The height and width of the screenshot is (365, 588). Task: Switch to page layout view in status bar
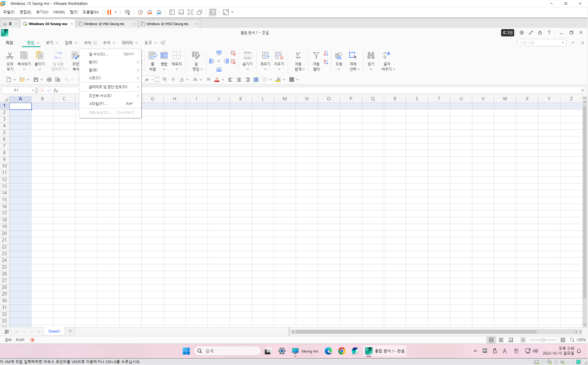pyautogui.click(x=501, y=340)
